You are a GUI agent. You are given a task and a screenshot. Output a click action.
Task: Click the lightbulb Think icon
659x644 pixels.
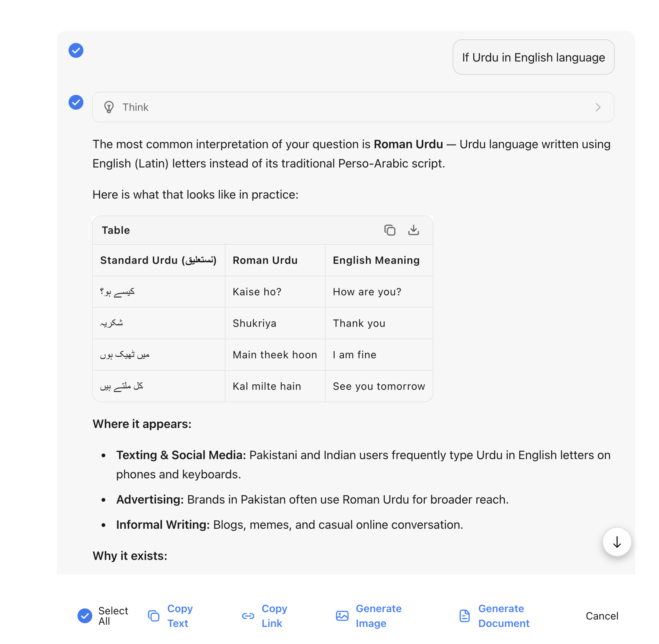[x=109, y=107]
